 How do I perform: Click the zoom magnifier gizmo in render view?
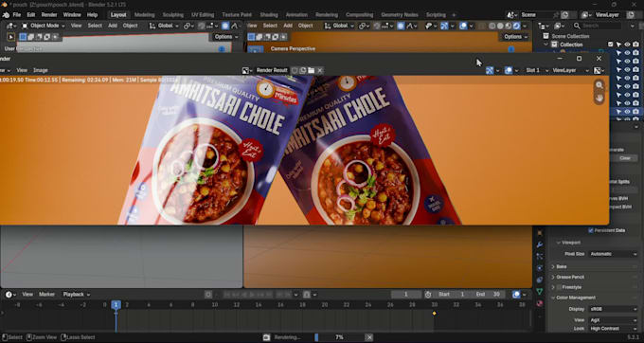pyautogui.click(x=599, y=85)
